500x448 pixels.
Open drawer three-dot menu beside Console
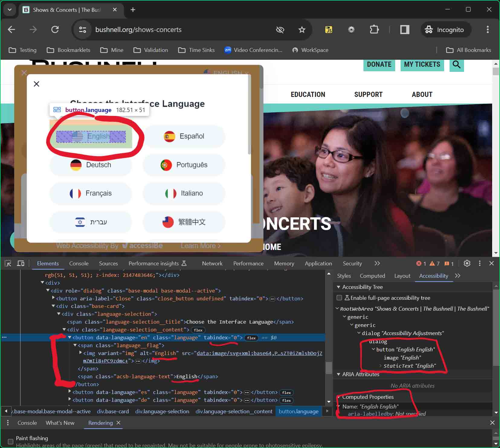tap(8, 423)
